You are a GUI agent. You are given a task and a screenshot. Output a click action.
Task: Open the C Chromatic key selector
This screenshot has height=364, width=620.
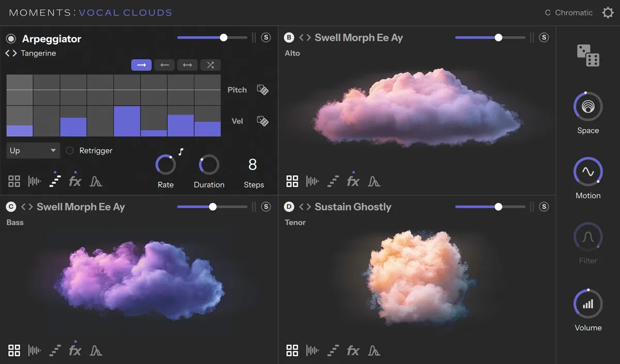568,12
